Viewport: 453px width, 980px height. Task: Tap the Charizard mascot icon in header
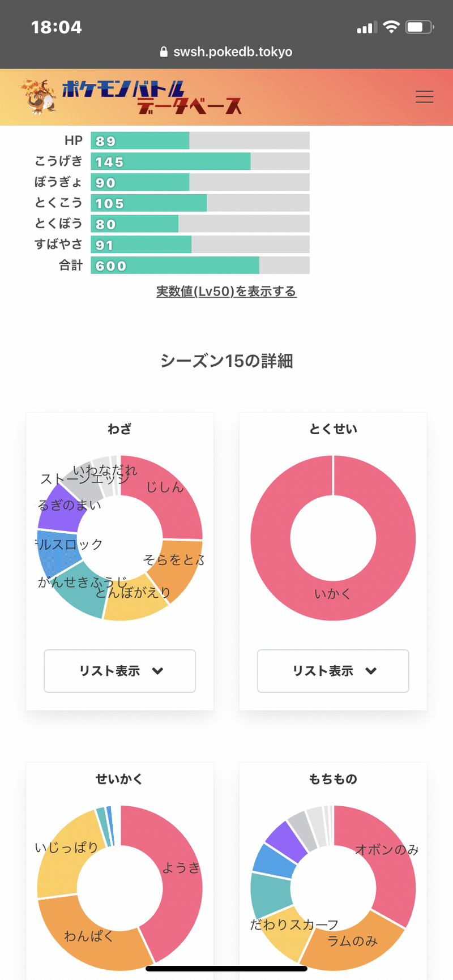pos(40,97)
